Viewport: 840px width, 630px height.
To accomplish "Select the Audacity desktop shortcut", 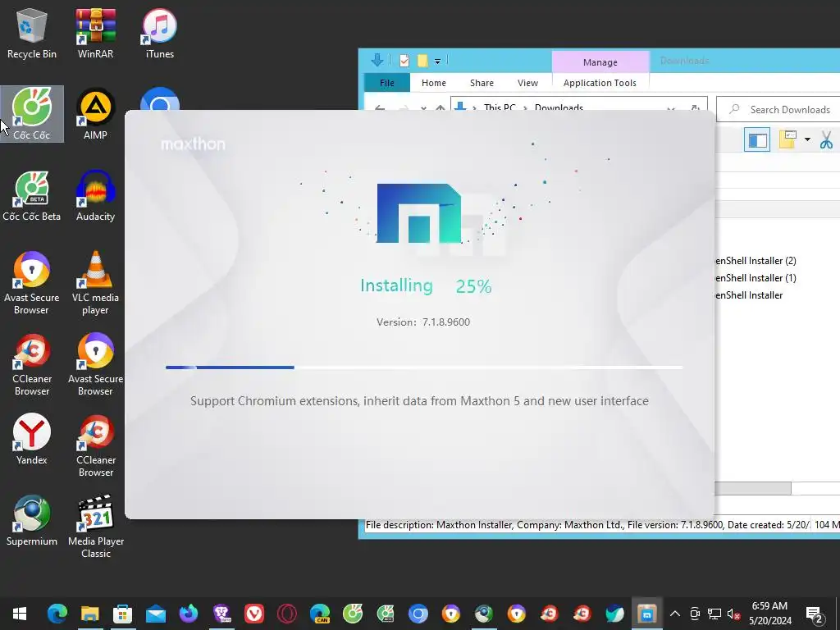I will [x=95, y=195].
